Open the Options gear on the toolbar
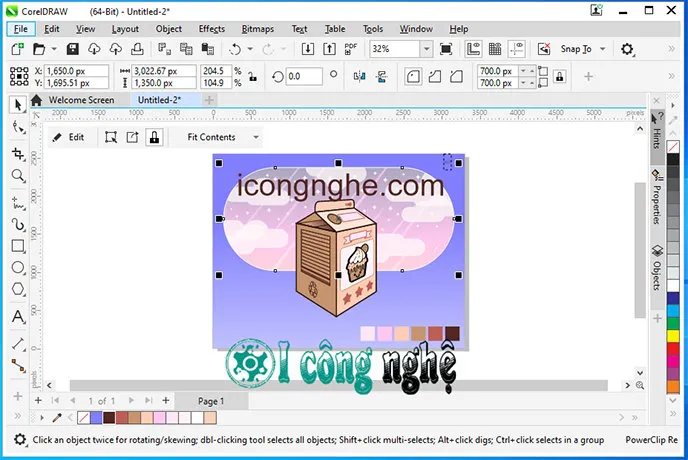This screenshot has width=688, height=460. (x=627, y=49)
